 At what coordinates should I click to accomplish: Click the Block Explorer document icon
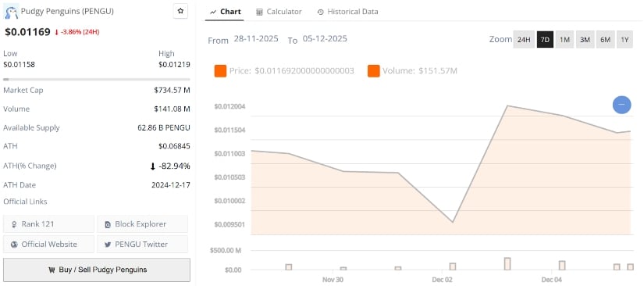pyautogui.click(x=108, y=224)
